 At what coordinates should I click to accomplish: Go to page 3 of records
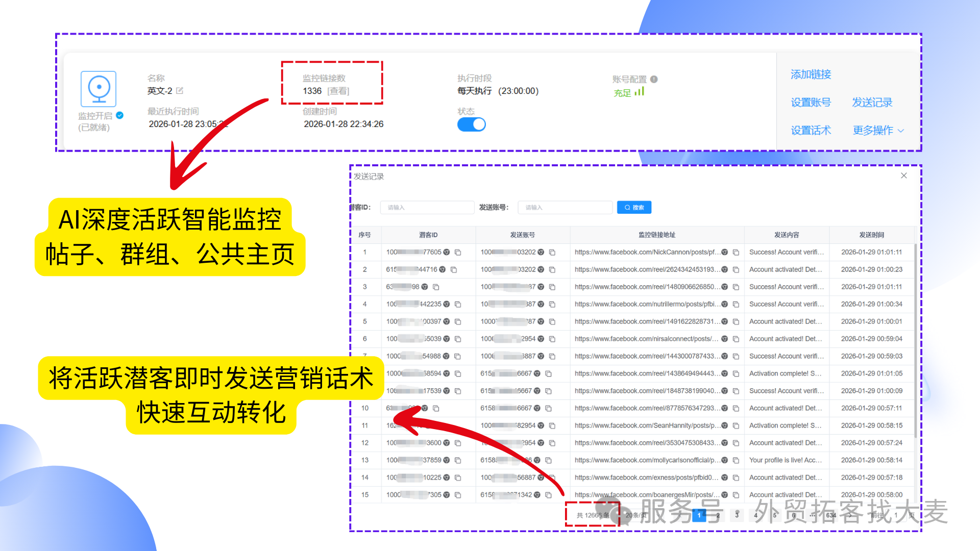click(x=737, y=515)
